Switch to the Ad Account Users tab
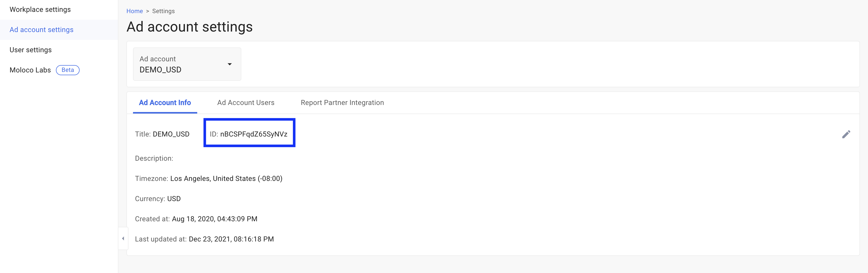 (x=246, y=103)
